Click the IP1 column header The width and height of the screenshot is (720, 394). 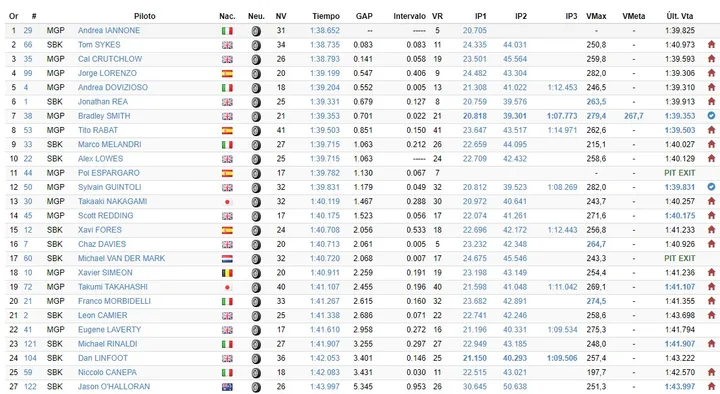[x=480, y=16]
